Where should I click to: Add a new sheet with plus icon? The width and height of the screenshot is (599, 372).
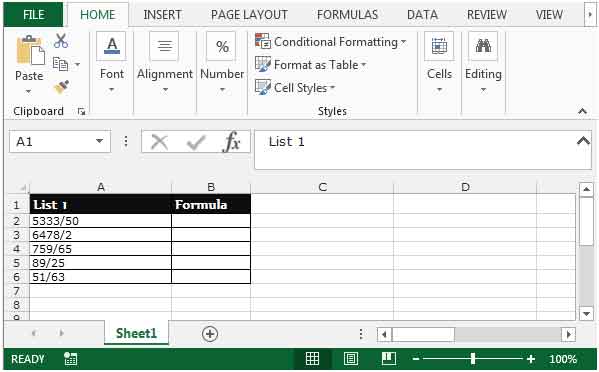(x=210, y=334)
